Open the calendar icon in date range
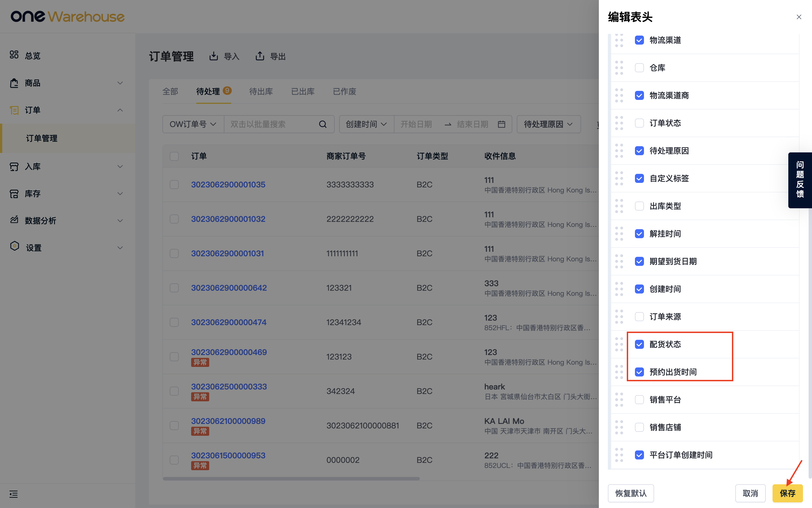 click(x=501, y=124)
